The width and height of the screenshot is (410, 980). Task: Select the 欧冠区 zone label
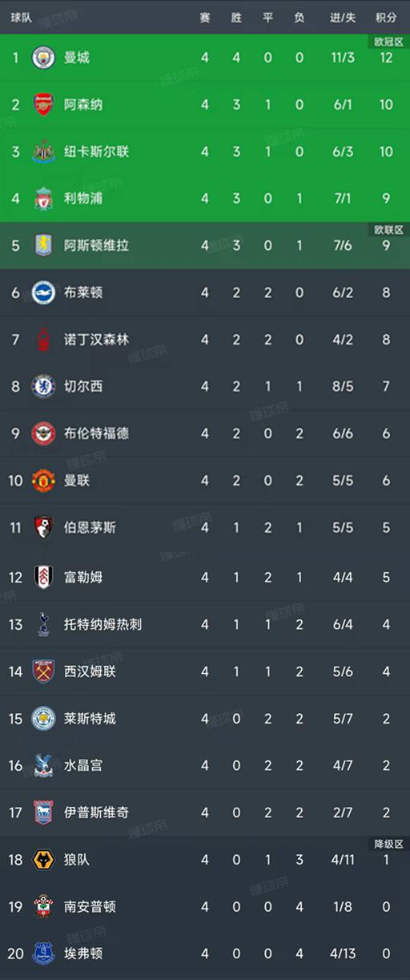point(389,41)
